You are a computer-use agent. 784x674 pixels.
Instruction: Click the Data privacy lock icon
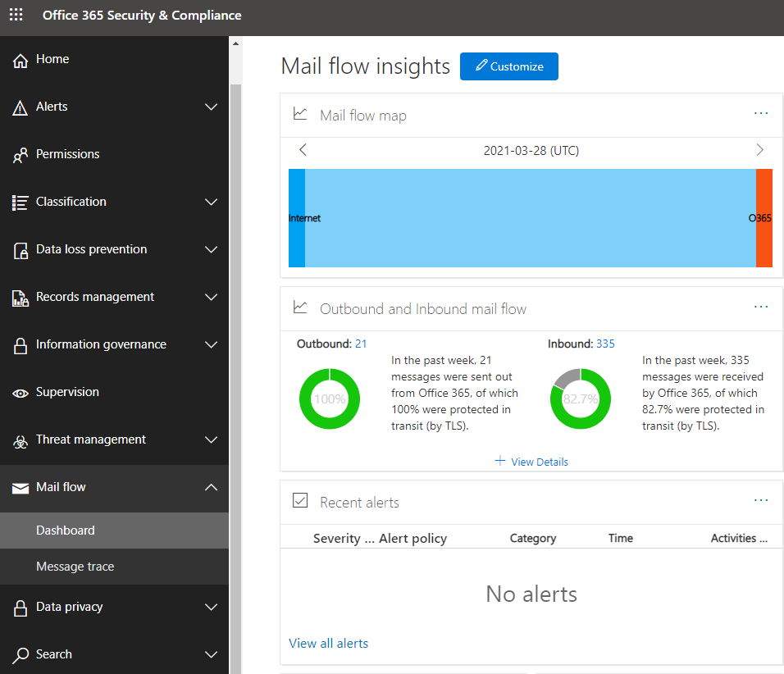click(21, 608)
